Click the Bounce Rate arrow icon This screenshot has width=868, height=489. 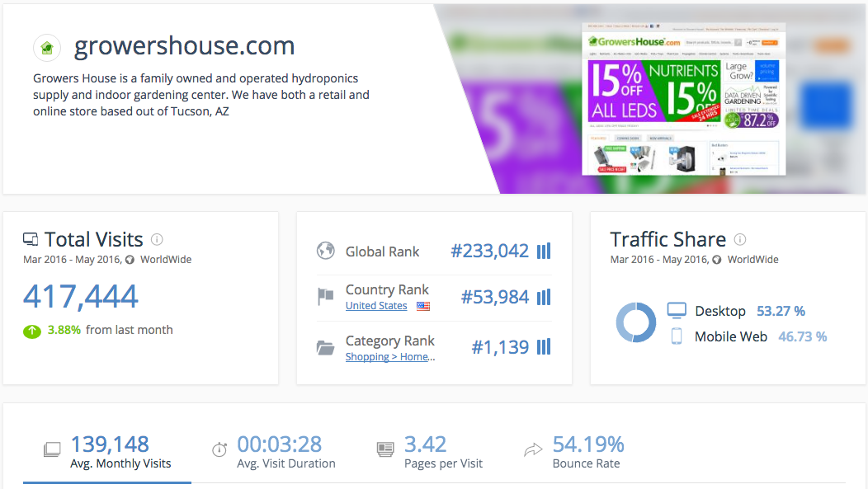pos(533,449)
